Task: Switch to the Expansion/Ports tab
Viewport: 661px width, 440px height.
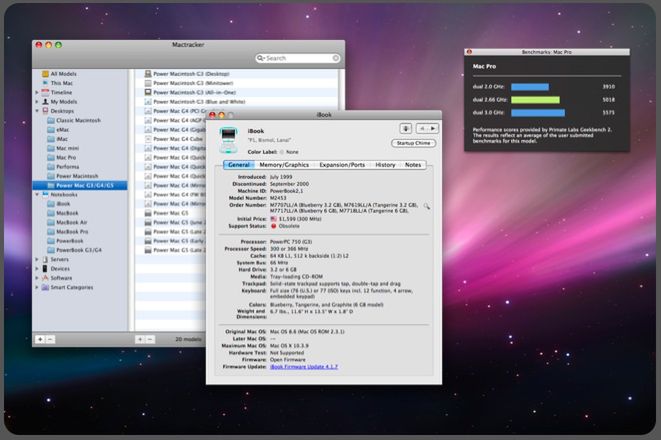Action: (342, 165)
